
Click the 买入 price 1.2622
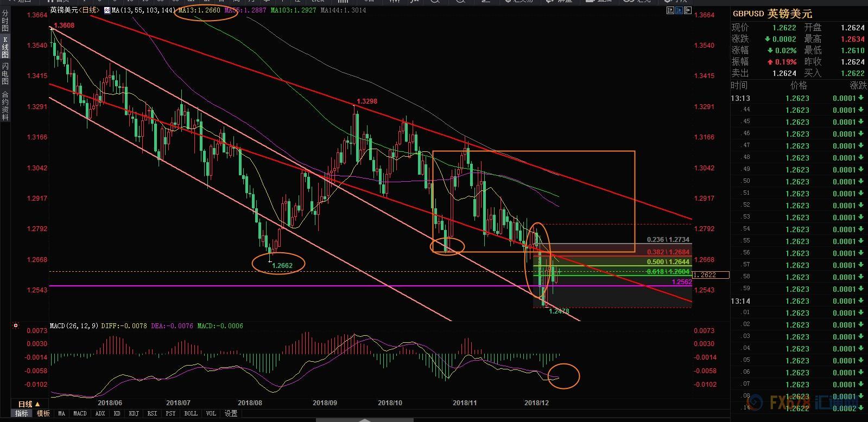point(852,73)
